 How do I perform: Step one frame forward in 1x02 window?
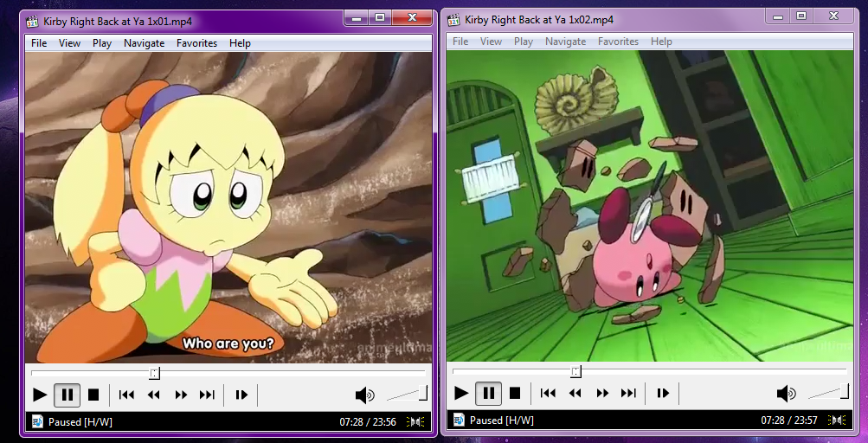(x=663, y=393)
